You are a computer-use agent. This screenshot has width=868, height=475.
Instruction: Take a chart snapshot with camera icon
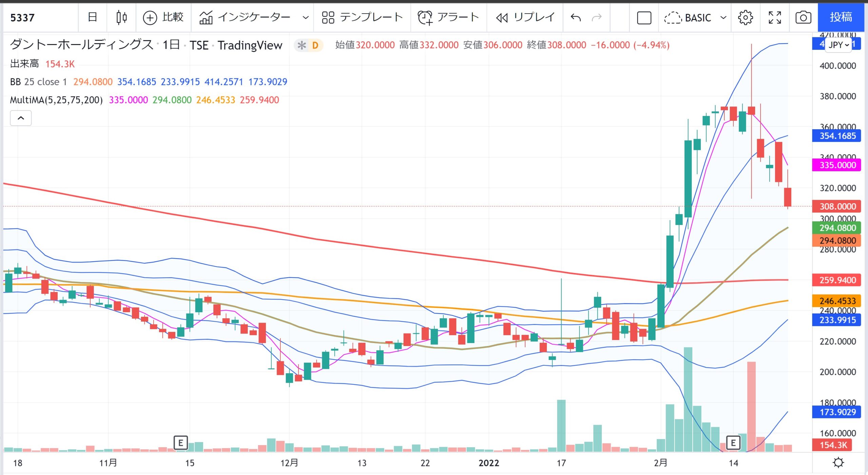[x=803, y=18]
